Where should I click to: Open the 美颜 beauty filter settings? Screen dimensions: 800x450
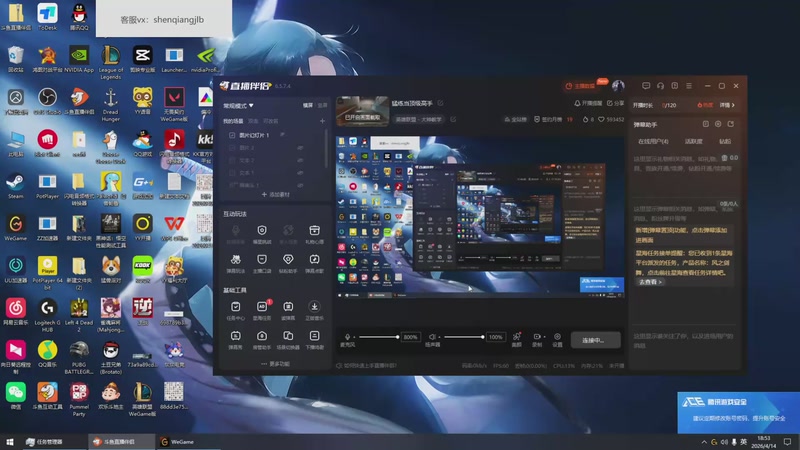tap(517, 339)
